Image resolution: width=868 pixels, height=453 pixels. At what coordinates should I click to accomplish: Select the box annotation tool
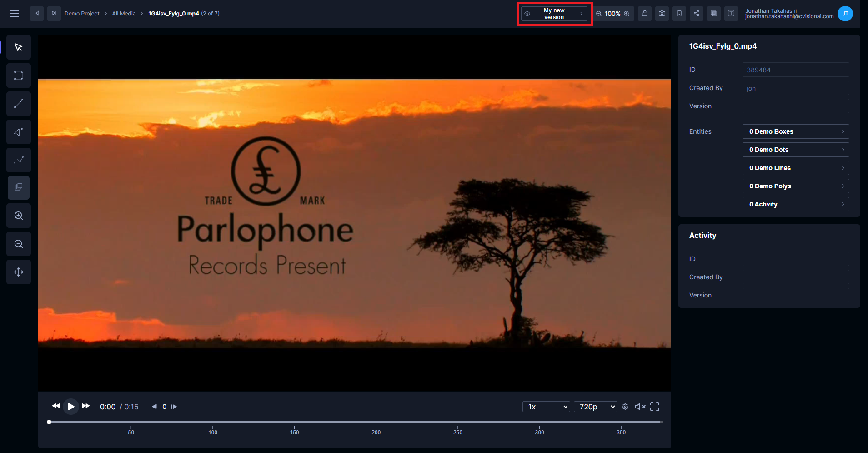[19, 75]
